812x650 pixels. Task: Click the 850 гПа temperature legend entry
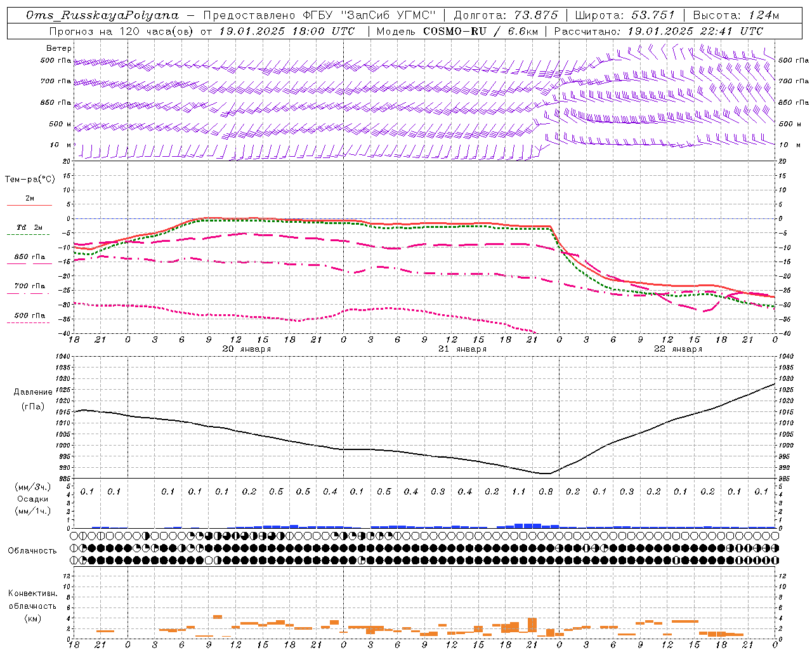coord(30,256)
